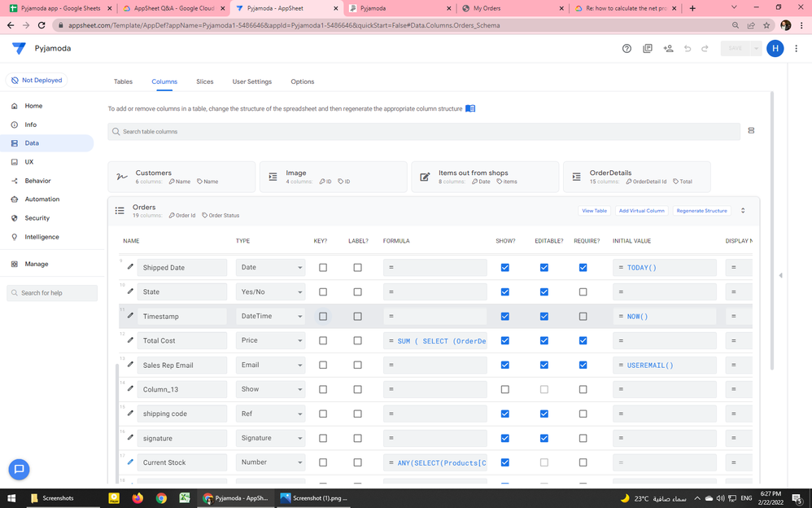The height and width of the screenshot is (508, 812).
Task: Reload the browser page
Action: pos(41,25)
